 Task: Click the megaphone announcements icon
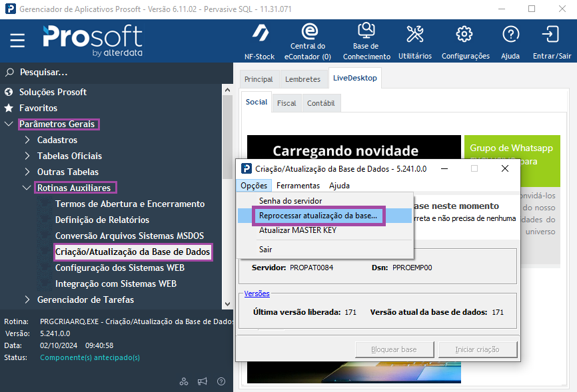(x=203, y=381)
